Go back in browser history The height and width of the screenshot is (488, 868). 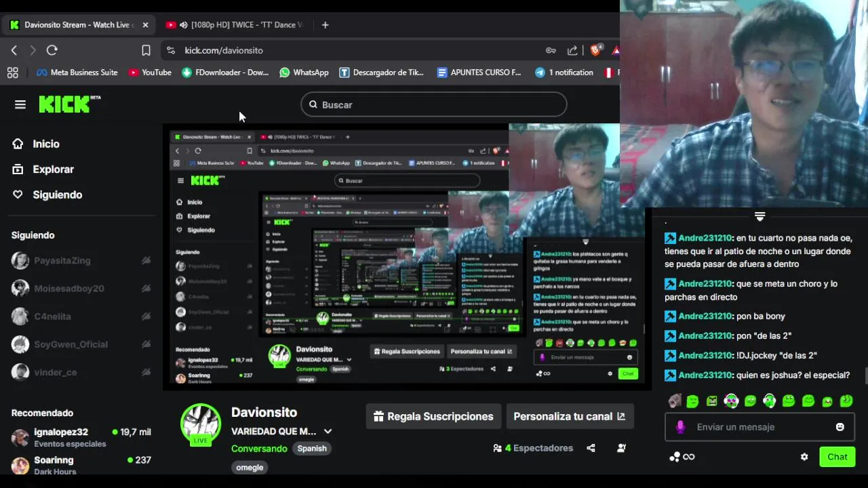[x=14, y=50]
